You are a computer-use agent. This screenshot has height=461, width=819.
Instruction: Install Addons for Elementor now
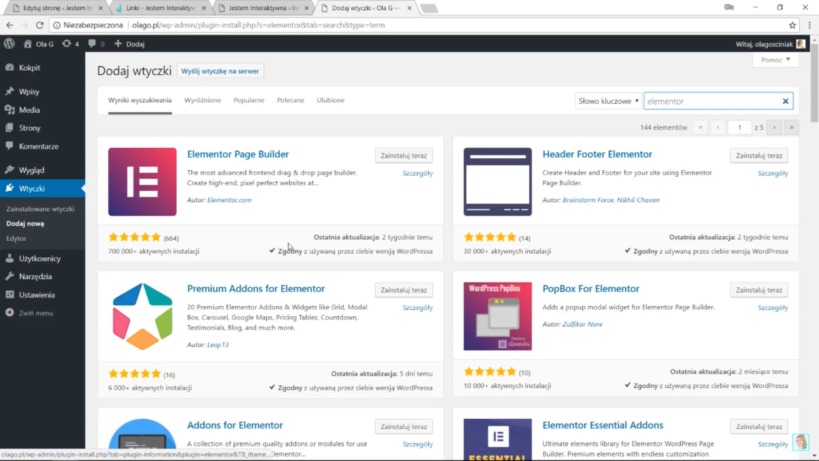tap(403, 427)
